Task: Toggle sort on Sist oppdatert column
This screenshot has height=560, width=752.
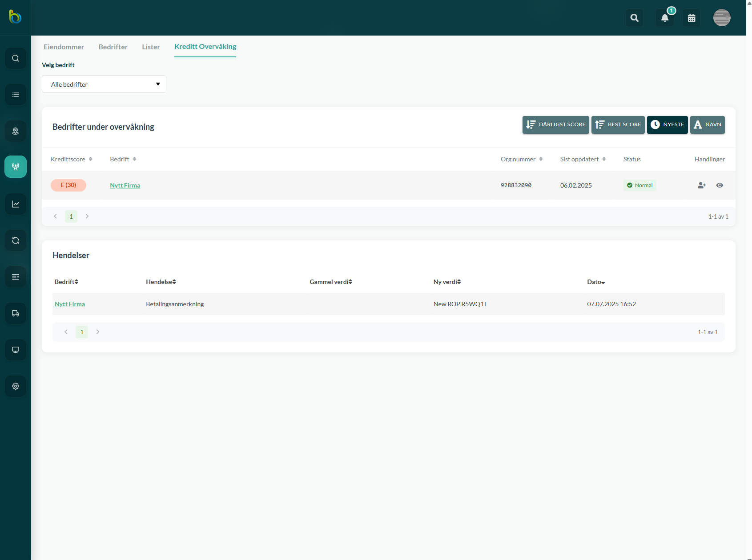Action: click(583, 159)
